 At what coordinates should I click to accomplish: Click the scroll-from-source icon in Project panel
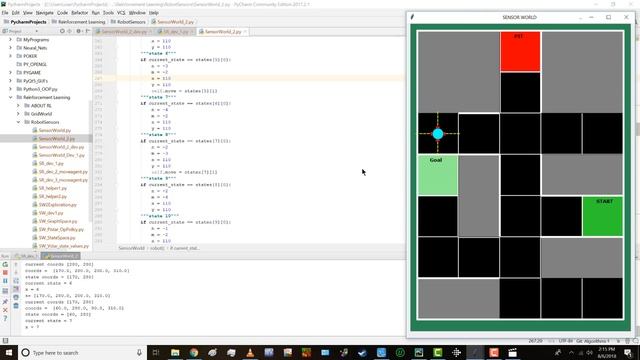coord(62,31)
